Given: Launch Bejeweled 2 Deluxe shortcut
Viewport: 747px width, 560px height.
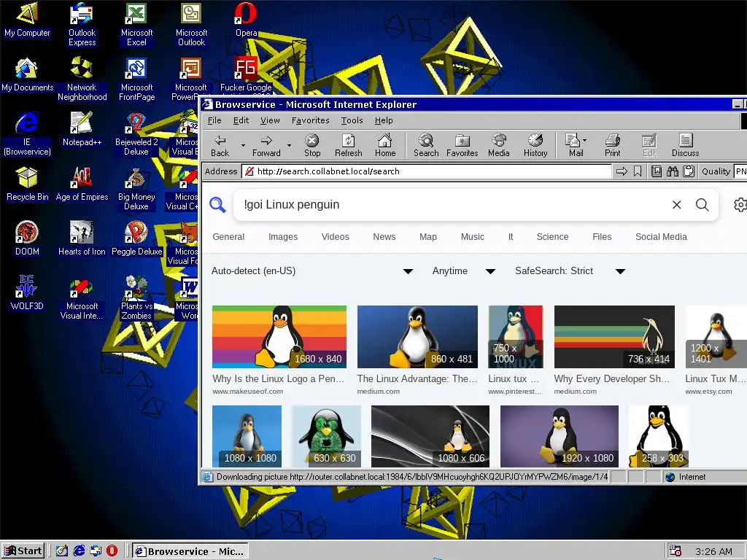Looking at the screenshot, I should coord(136,134).
